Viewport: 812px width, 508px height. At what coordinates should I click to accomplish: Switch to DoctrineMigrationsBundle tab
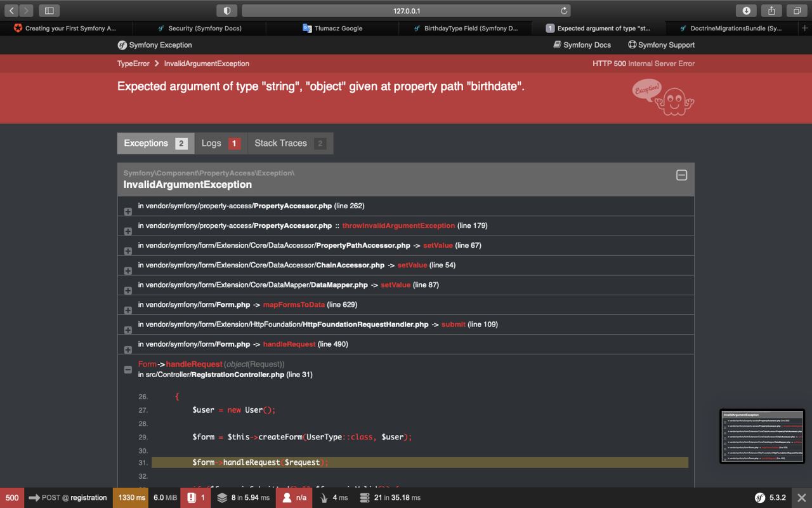731,28
